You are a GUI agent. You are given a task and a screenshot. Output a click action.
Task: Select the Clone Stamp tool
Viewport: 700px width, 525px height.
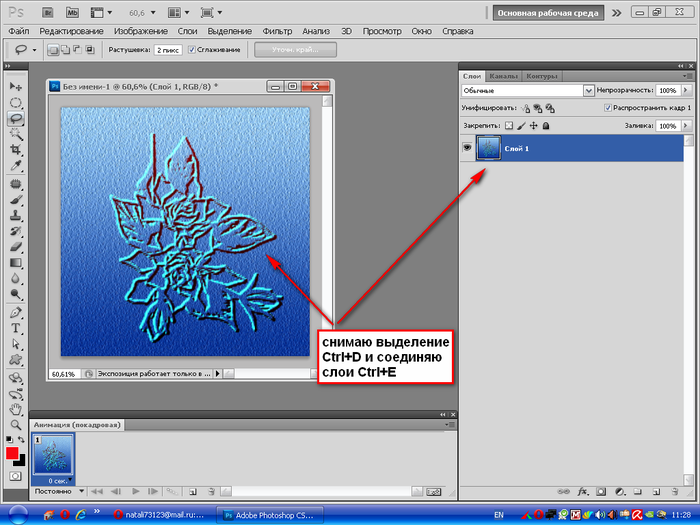tap(16, 215)
